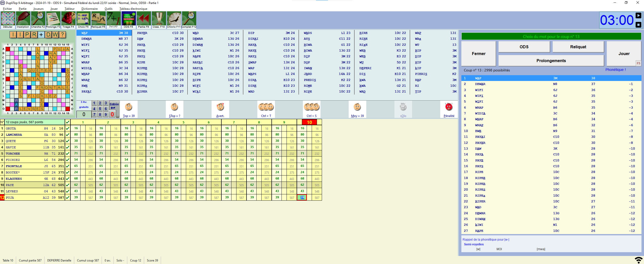The image size is (644, 264).
Task: Open the Dictionnaire menu
Action: click(89, 9)
